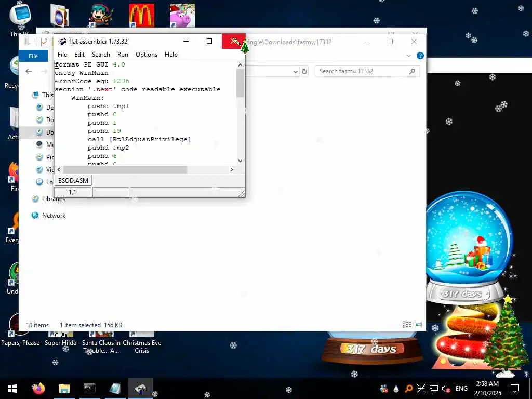Click the network tray icon

click(x=434, y=389)
